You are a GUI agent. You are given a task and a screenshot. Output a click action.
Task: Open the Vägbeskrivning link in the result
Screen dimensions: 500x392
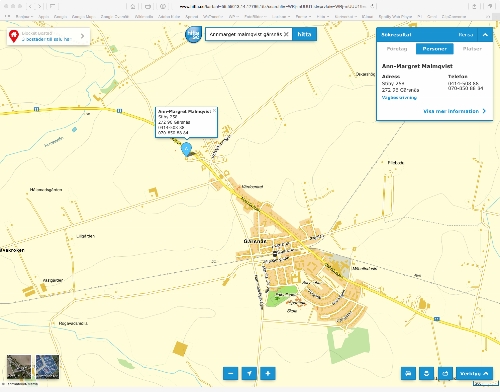pyautogui.click(x=399, y=98)
